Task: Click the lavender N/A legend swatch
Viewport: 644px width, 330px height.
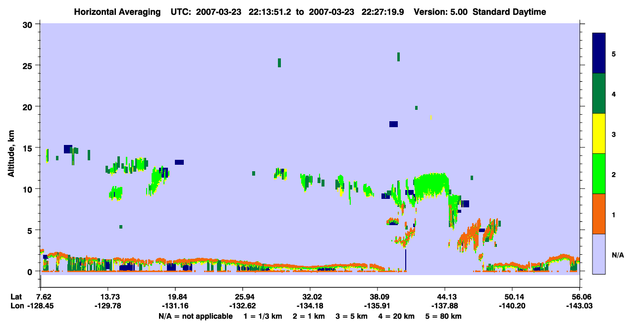Action: tap(599, 254)
